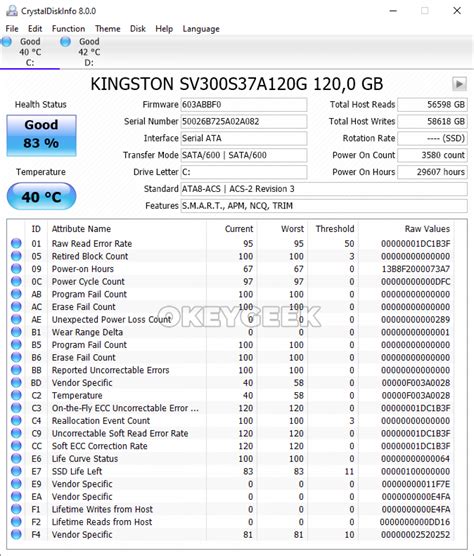Click the Rotation Rate value

[x=432, y=138]
